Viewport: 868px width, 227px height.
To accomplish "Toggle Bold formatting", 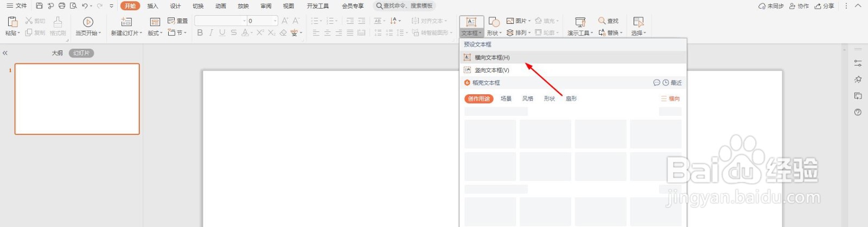I will 200,33.
